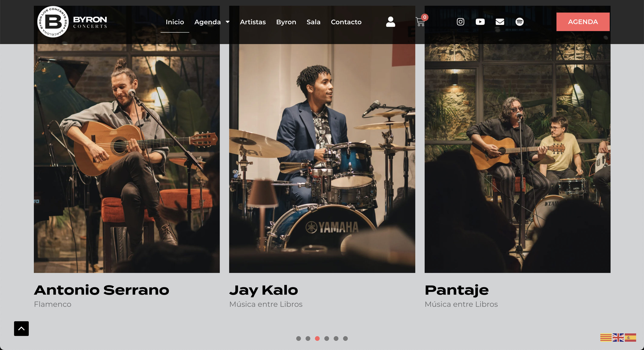The width and height of the screenshot is (644, 350).
Task: Open the shopping cart icon
Action: (x=420, y=22)
